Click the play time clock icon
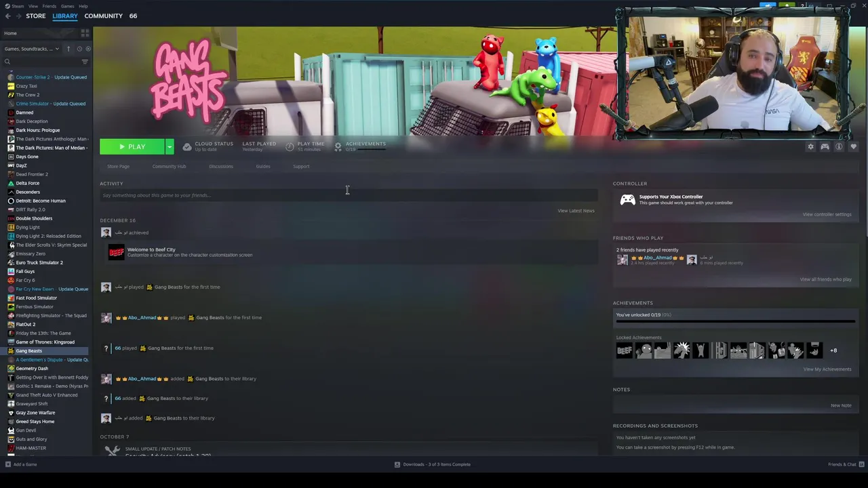 290,146
